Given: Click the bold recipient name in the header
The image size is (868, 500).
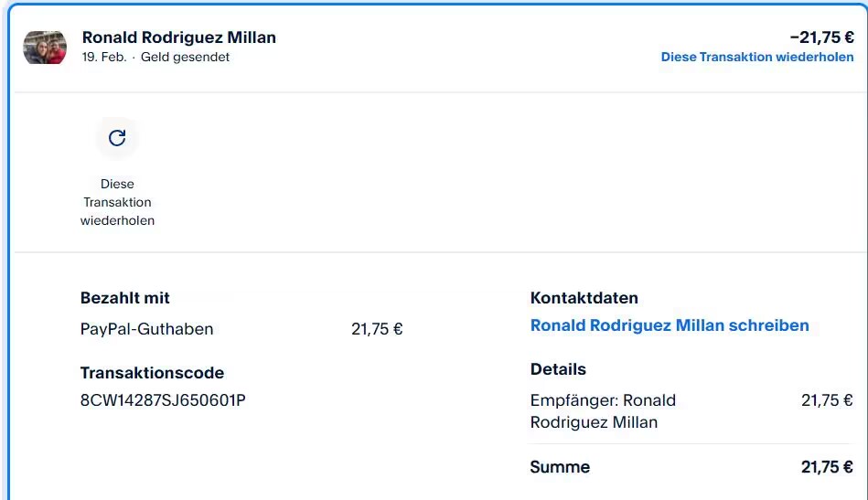Looking at the screenshot, I should [179, 37].
